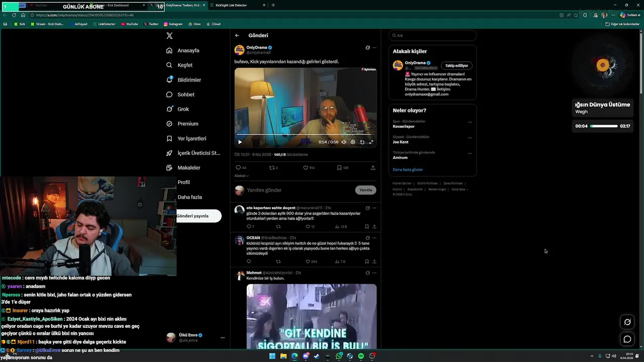Image resolution: width=644 pixels, height=362 pixels.
Task: Go back using Gönderi arrow
Action: (x=237, y=36)
